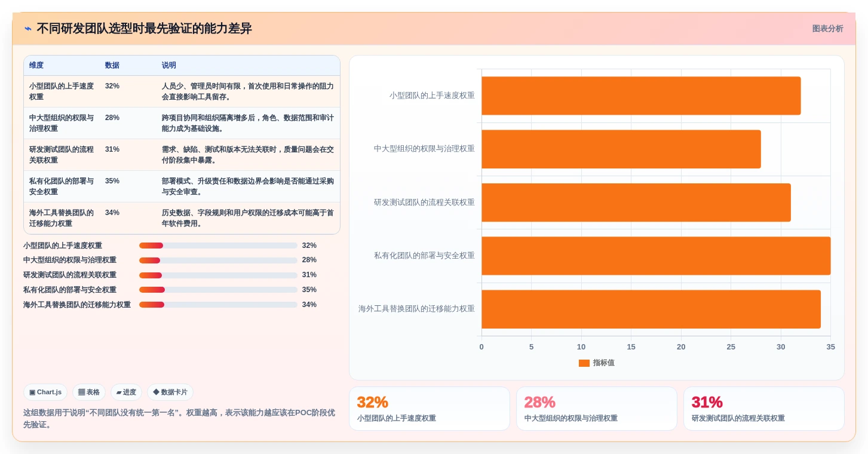The height and width of the screenshot is (454, 868).
Task: Click the 34% label beside the progress bar
Action: pos(309,305)
